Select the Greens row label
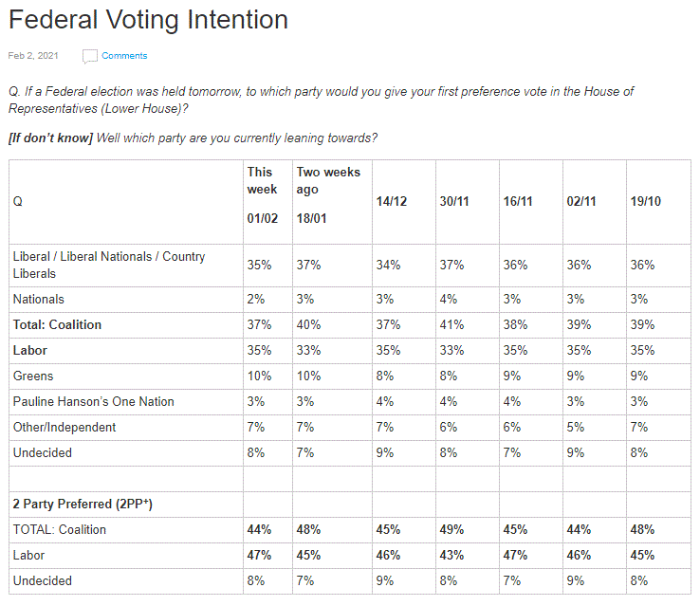The image size is (700, 606). coord(33,376)
